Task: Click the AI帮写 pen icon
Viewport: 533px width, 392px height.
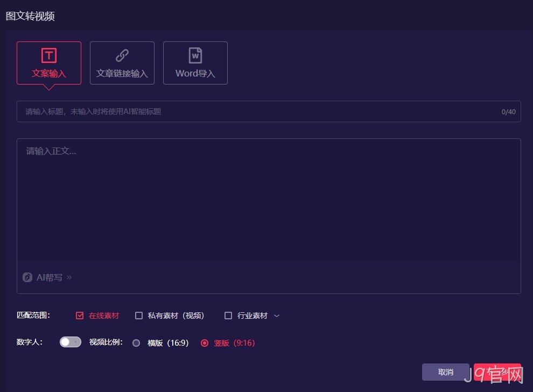Action: 27,277
